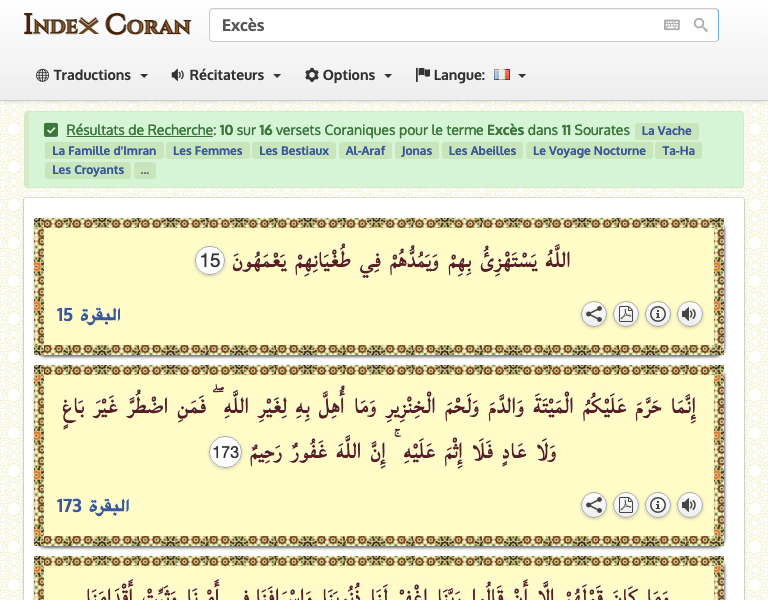The width and height of the screenshot is (768, 600).
Task: Click inside the search field containing Excès
Action: [430, 25]
